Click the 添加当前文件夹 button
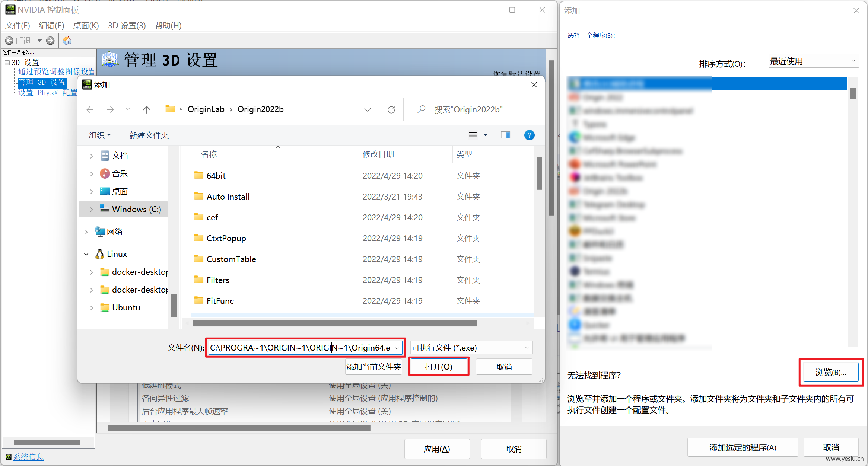 click(x=373, y=367)
